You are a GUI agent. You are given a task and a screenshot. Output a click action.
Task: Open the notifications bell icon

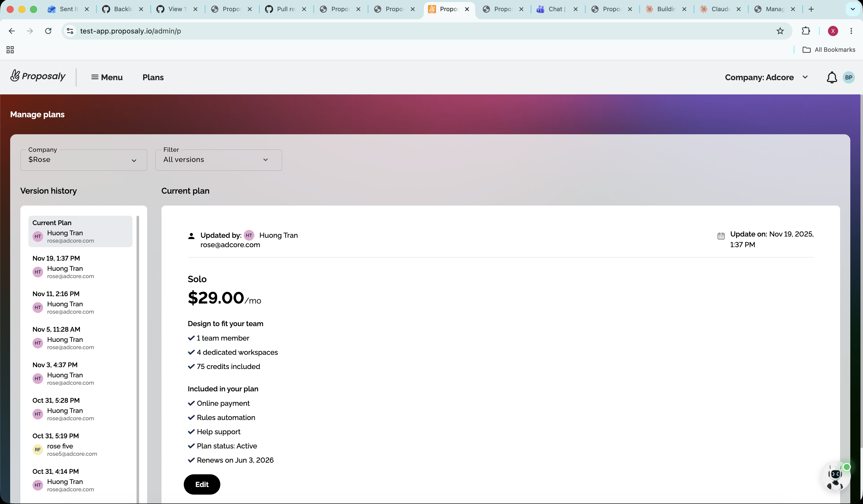[x=832, y=77]
